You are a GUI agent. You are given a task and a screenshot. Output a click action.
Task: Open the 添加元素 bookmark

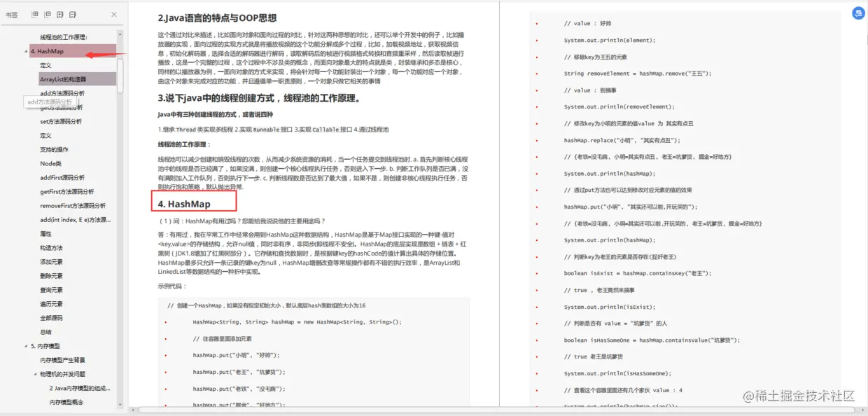(51, 262)
